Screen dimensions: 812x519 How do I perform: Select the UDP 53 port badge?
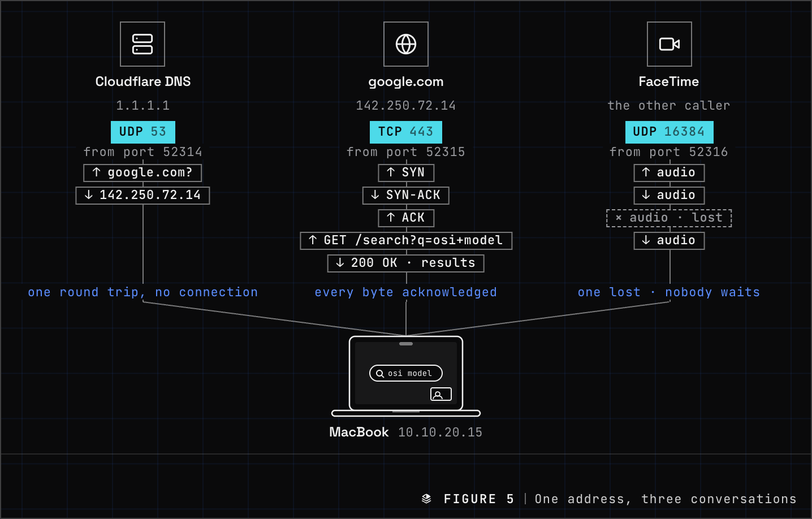(x=143, y=132)
